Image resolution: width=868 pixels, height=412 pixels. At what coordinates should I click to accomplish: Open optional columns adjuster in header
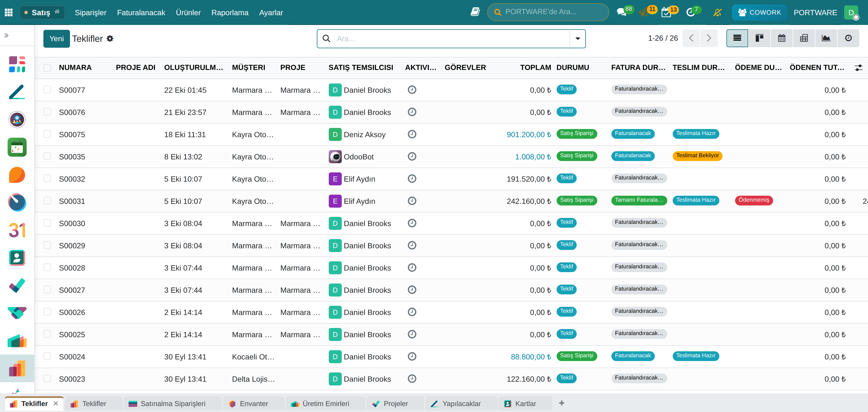(858, 68)
